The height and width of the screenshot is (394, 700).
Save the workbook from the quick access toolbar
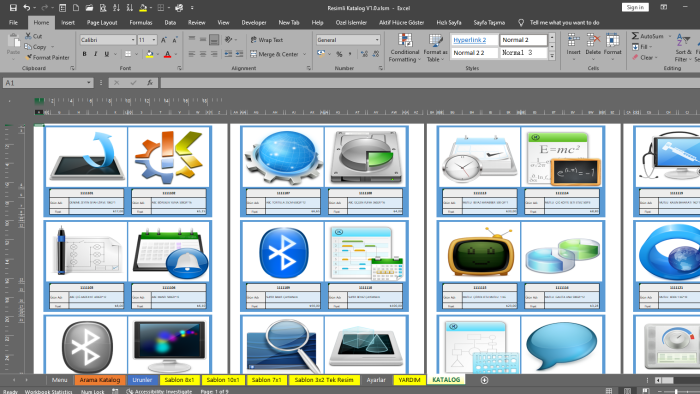click(x=13, y=8)
